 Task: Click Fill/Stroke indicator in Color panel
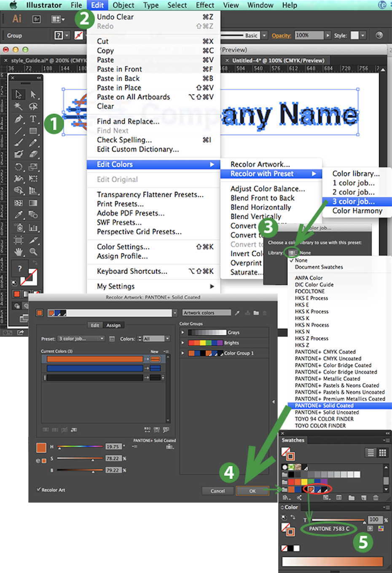(288, 530)
